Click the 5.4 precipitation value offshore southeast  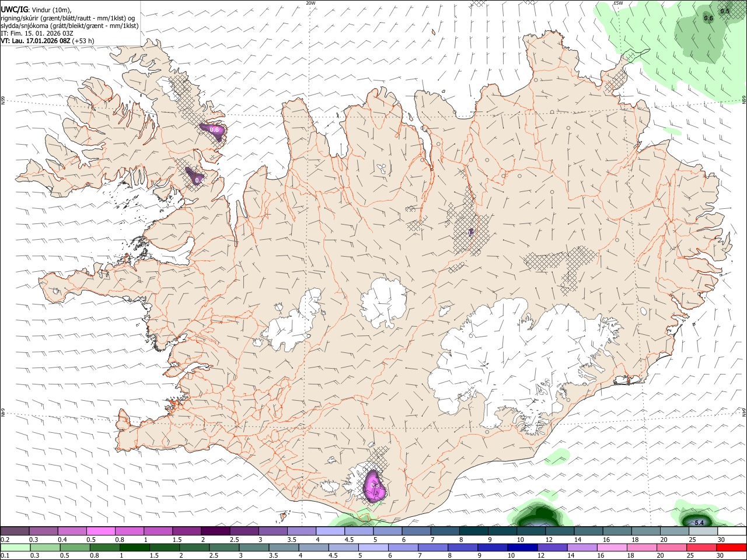699,522
